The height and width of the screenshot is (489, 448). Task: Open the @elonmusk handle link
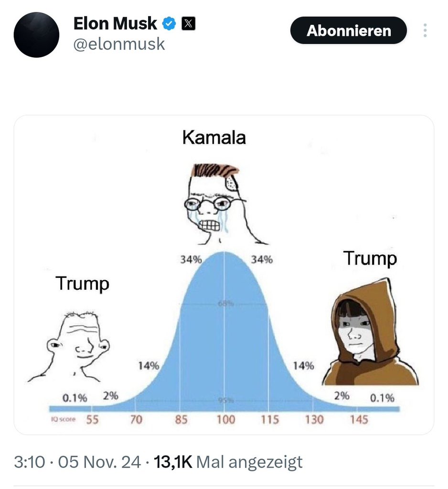(119, 43)
